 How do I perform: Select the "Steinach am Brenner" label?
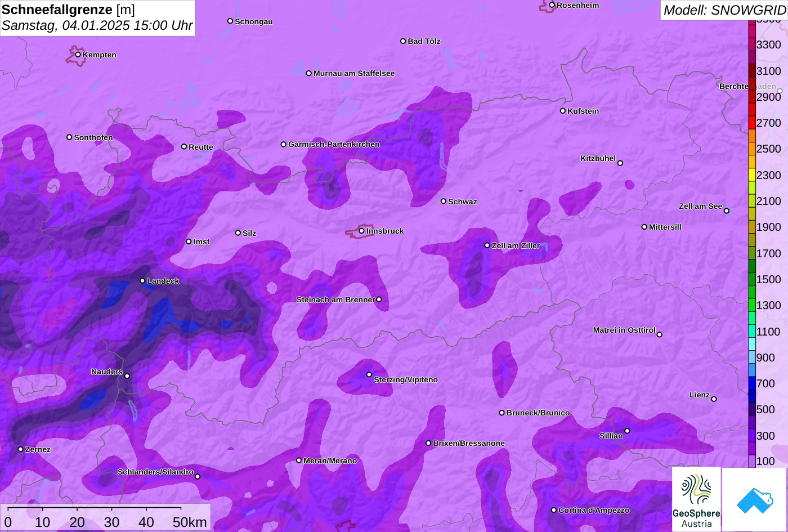(335, 299)
